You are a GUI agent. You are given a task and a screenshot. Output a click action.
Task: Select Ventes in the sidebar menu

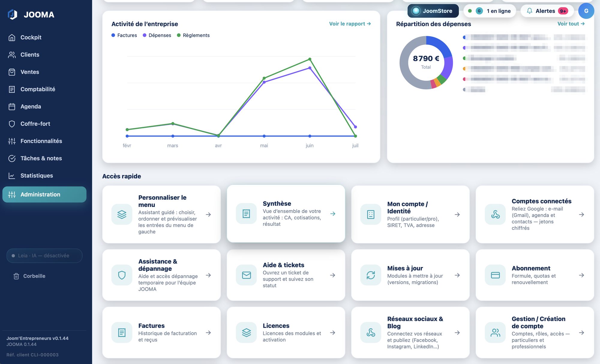coord(44,72)
